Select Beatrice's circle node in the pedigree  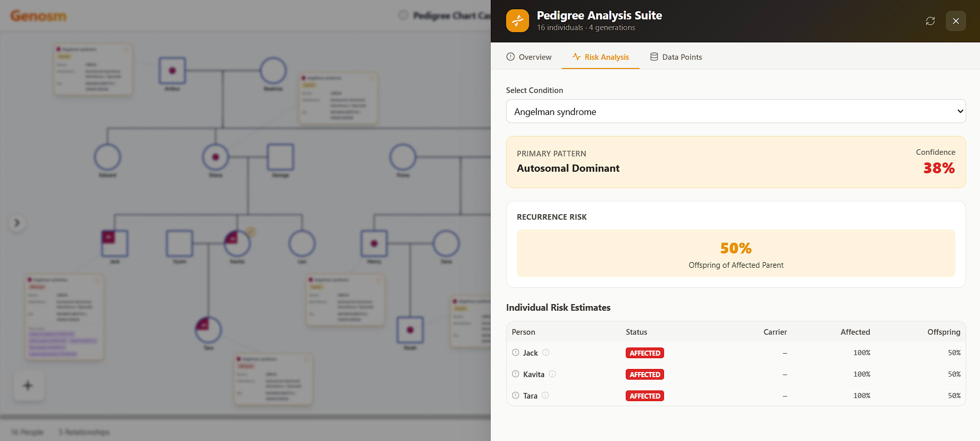click(x=273, y=71)
